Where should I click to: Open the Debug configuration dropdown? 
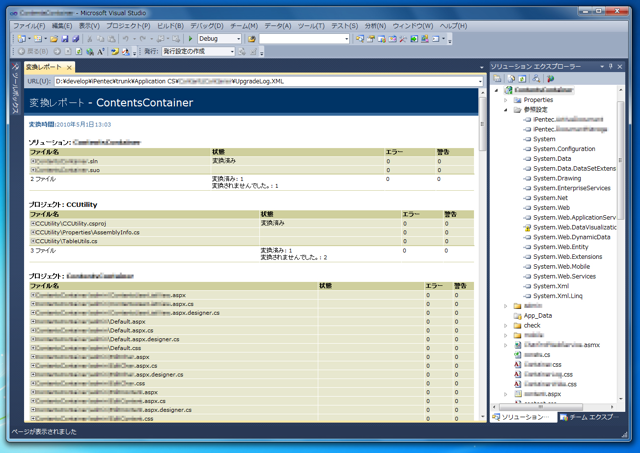coord(239,39)
